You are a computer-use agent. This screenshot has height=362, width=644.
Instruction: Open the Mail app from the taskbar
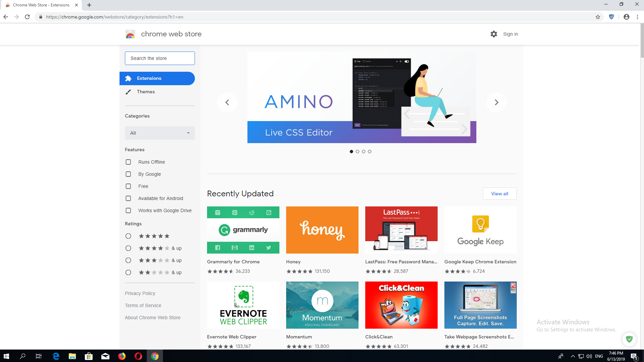pos(105,356)
